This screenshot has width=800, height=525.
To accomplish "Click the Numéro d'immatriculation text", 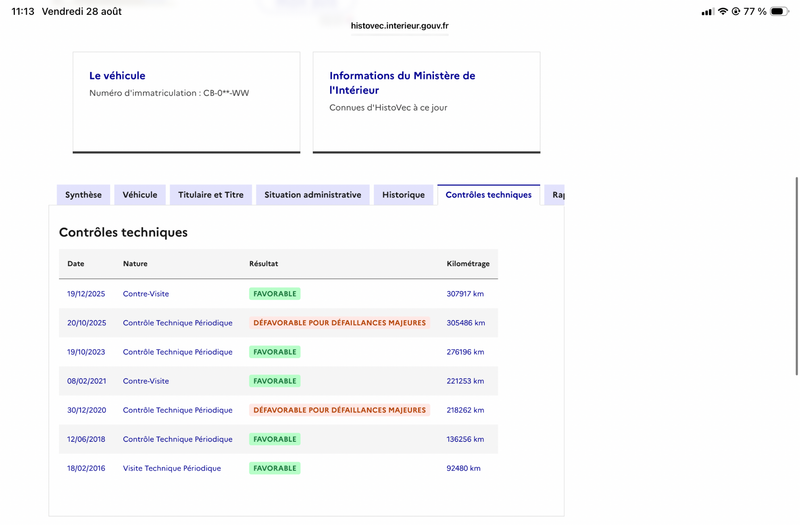I will [x=169, y=93].
